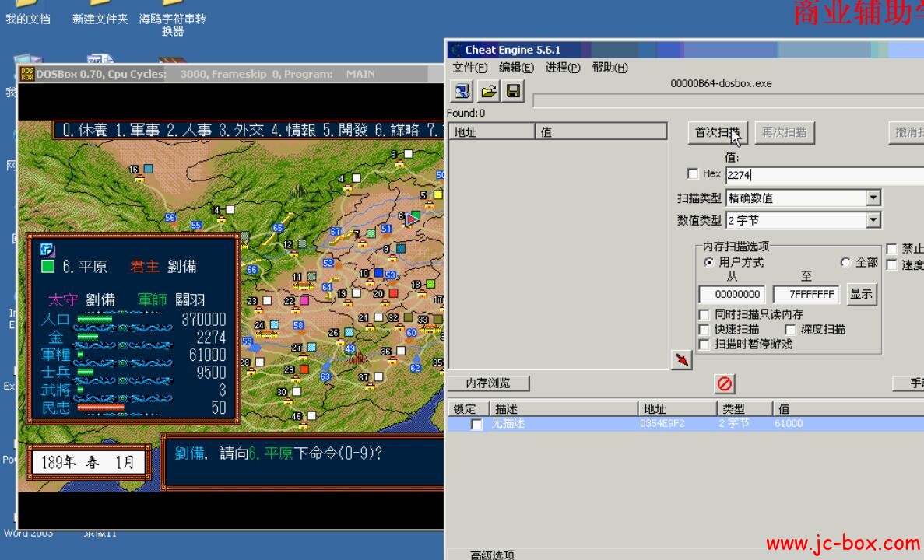The image size is (924, 560).
Task: Click the 内存浏览 button
Action: (488, 383)
